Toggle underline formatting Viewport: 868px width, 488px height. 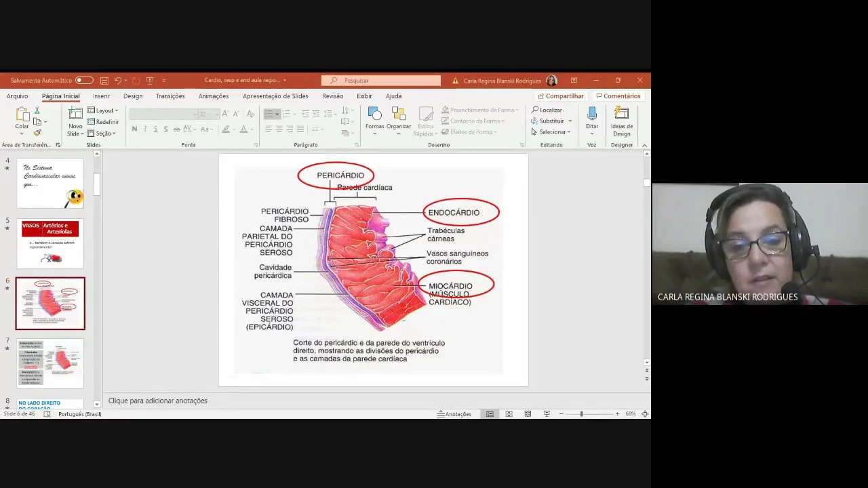[x=155, y=129]
